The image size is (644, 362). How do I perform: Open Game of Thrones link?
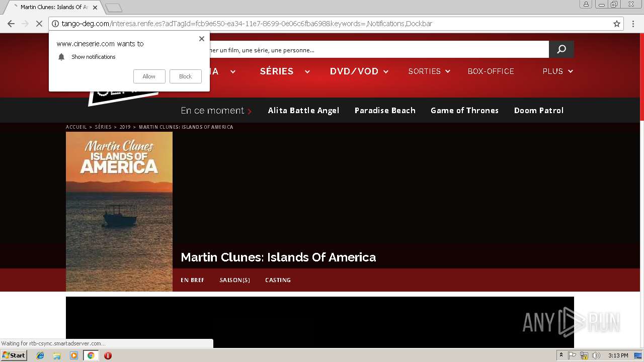click(x=464, y=111)
